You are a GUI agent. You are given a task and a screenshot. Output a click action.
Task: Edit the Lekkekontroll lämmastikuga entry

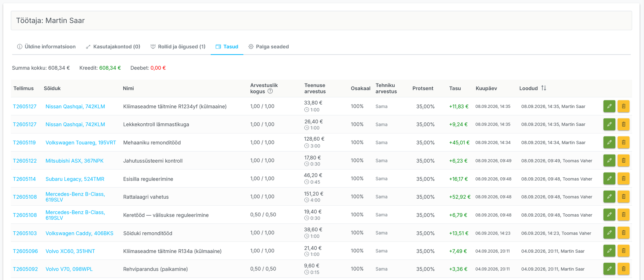click(609, 124)
